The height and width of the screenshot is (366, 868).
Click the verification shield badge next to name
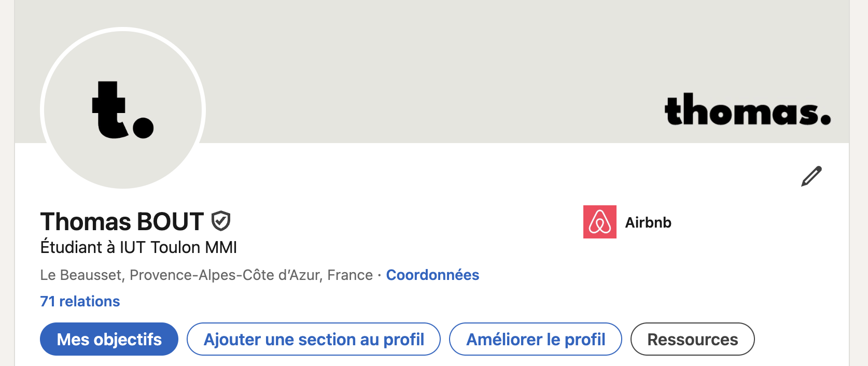coord(220,221)
